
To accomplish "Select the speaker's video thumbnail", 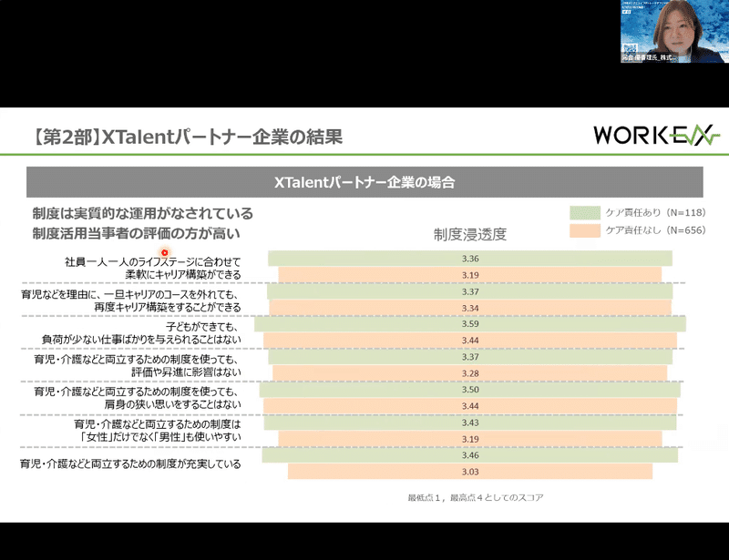I will point(674,31).
